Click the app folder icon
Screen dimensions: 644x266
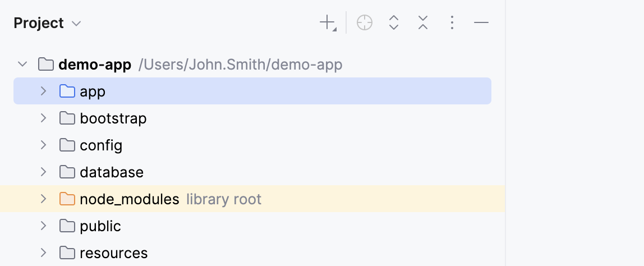point(67,91)
